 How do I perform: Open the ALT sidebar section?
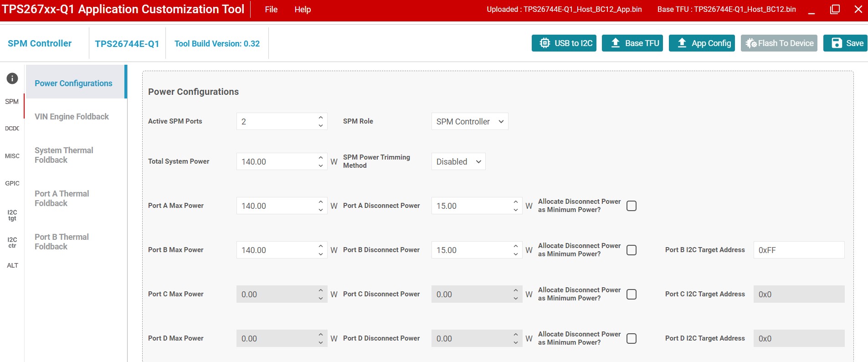(x=12, y=265)
